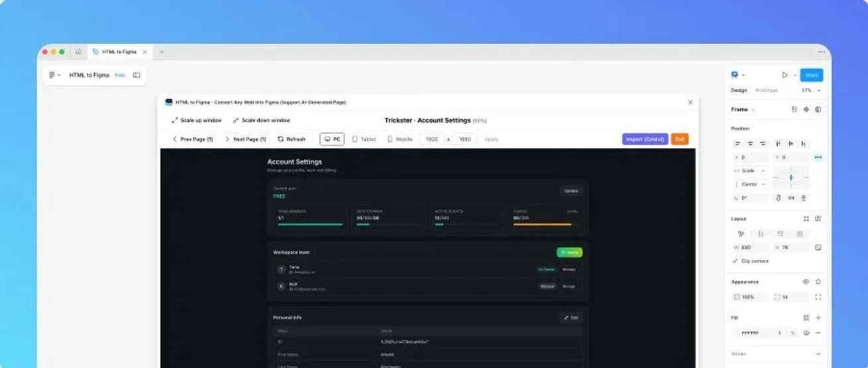The height and width of the screenshot is (368, 868).
Task: Open the Scale horizontal constraint dropdown
Action: (750, 171)
